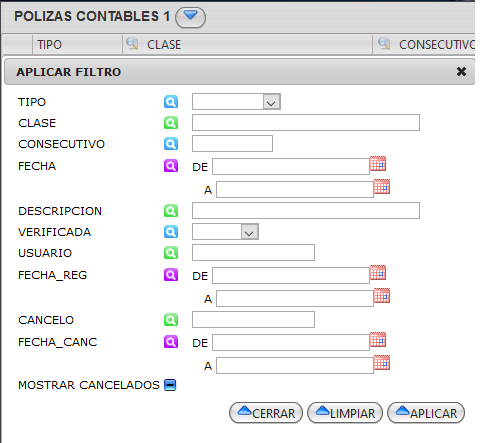Open the VERIFICADA dropdown list
This screenshot has width=485, height=443.
point(249,232)
